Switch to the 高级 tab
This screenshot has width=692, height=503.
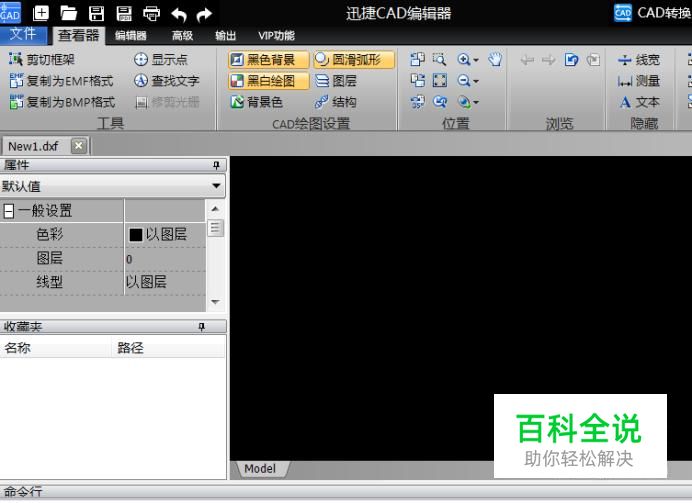(x=182, y=35)
